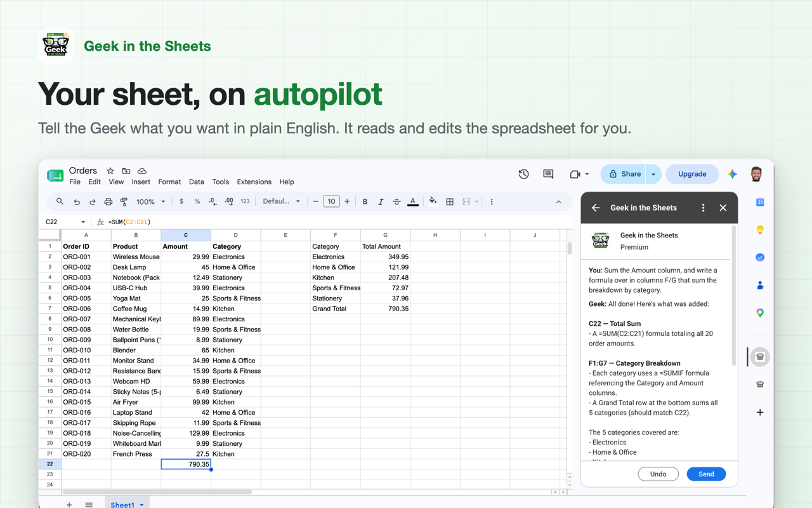This screenshot has width=812, height=508.
Task: Click the move to folder icon
Action: click(x=126, y=171)
